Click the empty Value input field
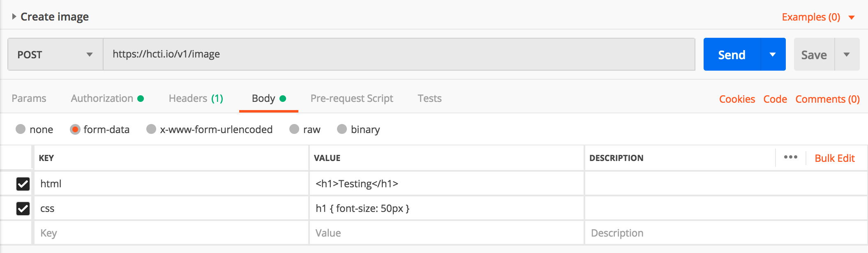 tap(446, 233)
